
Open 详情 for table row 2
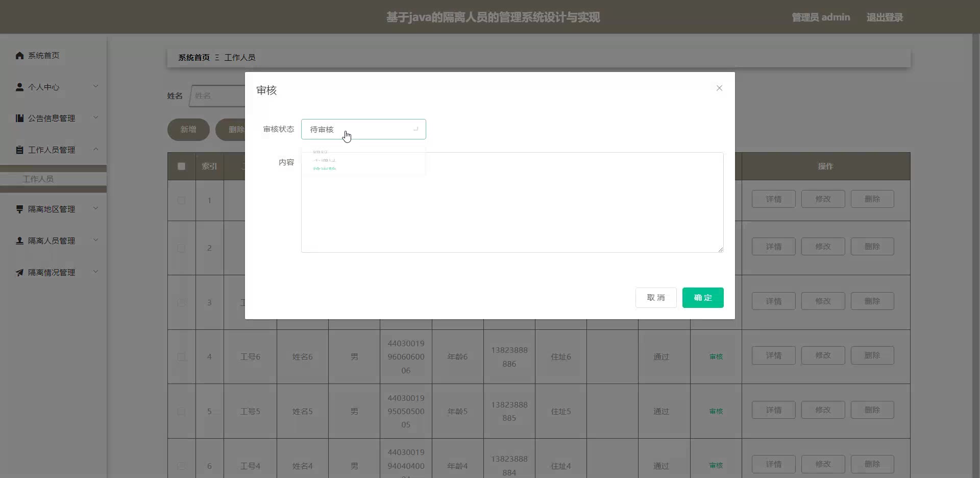[x=774, y=246]
